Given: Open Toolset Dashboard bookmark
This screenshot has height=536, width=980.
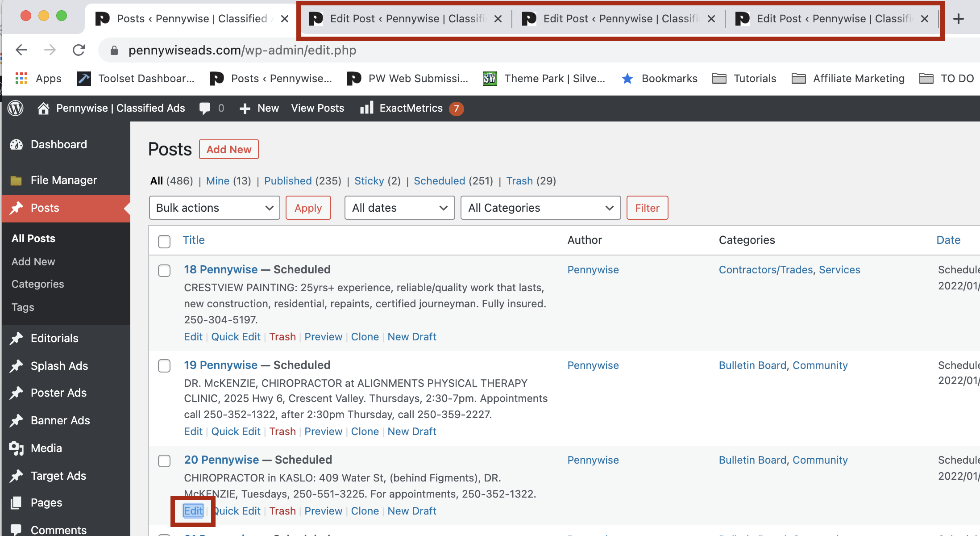Looking at the screenshot, I should (x=136, y=79).
